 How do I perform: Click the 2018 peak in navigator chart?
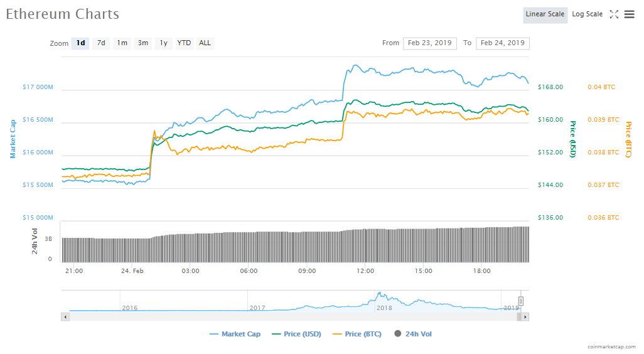click(380, 294)
